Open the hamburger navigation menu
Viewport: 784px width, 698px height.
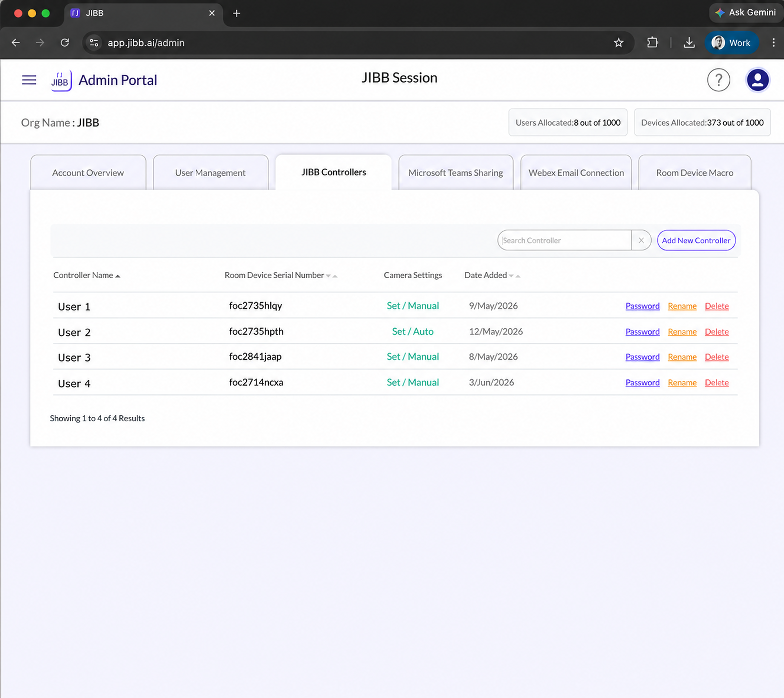pos(29,80)
